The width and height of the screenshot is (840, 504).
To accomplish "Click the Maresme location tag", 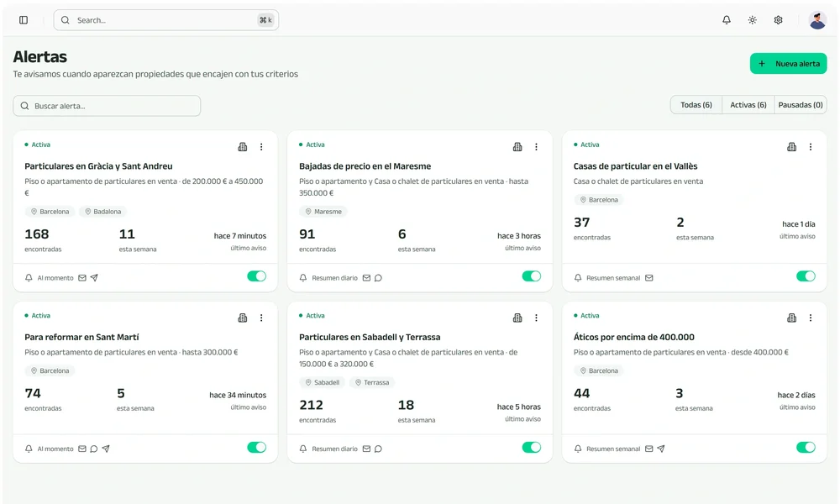I will [x=323, y=212].
